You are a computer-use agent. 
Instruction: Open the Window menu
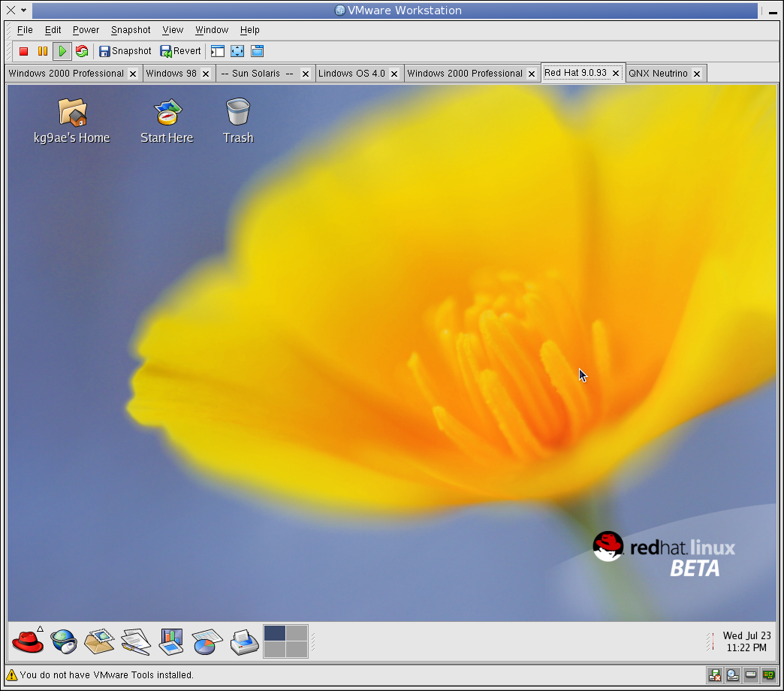click(x=212, y=30)
